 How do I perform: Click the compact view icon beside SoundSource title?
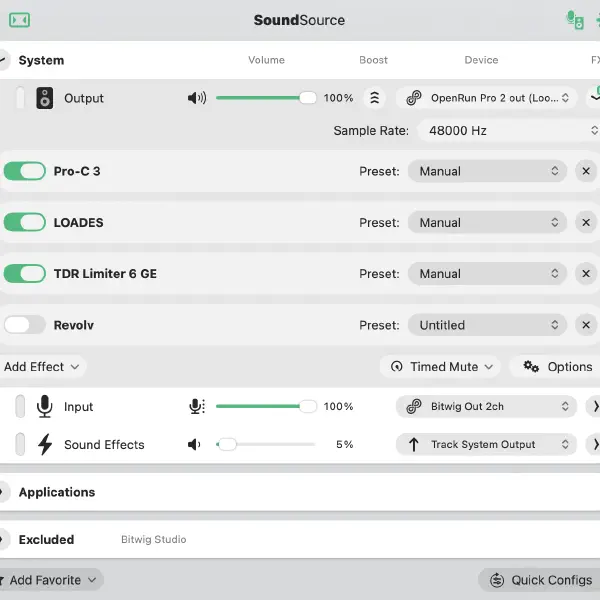(x=20, y=20)
